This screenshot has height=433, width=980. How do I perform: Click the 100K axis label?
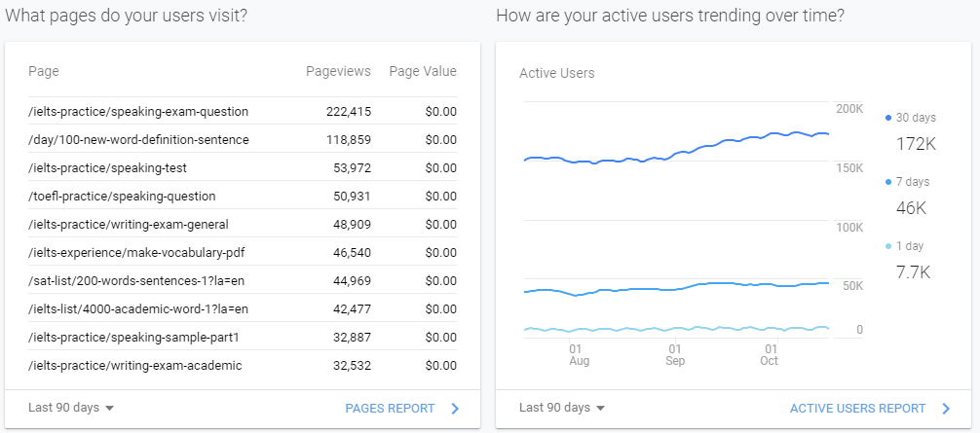coord(849,227)
